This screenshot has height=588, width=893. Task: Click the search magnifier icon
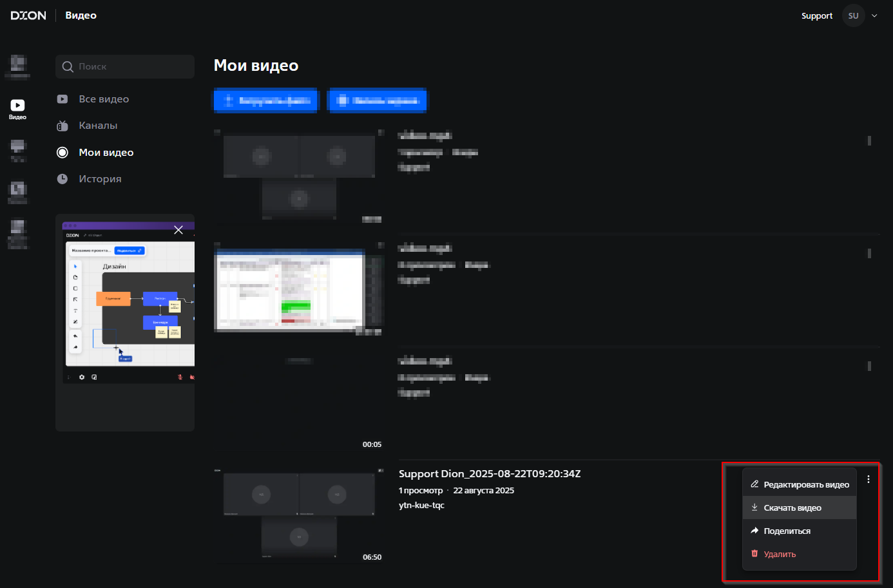point(68,67)
